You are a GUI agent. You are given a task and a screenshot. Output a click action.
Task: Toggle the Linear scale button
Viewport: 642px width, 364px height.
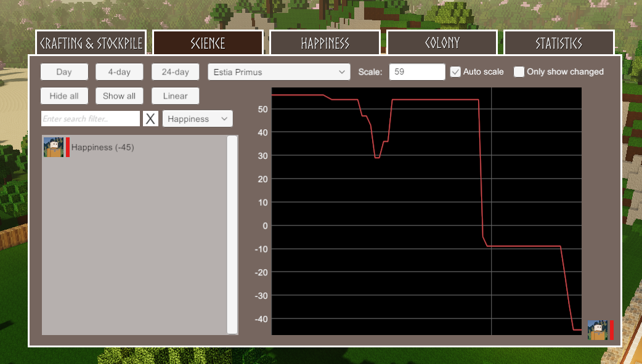175,96
